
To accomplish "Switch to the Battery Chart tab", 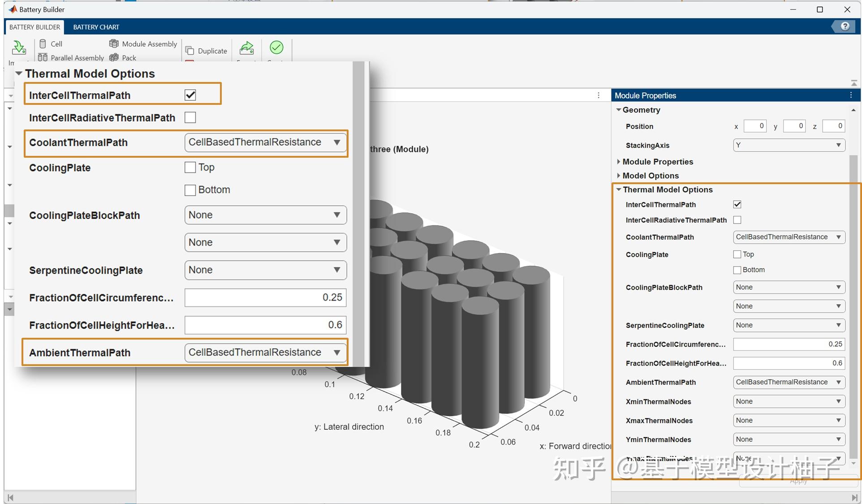I will pyautogui.click(x=96, y=27).
